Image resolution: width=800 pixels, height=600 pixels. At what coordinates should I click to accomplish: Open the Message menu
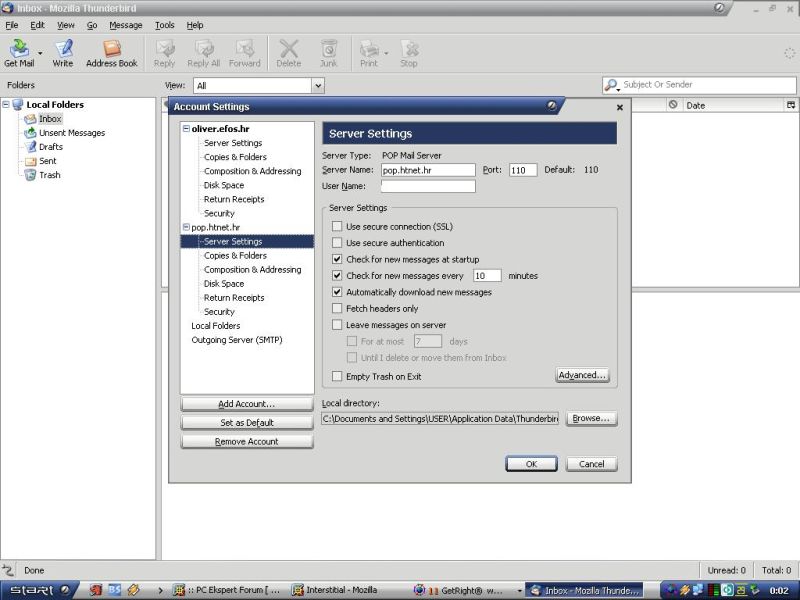pos(125,25)
